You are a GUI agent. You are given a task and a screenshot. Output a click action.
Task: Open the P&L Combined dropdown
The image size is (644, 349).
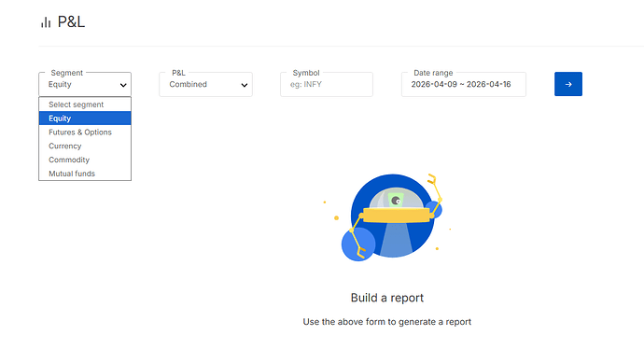point(205,84)
